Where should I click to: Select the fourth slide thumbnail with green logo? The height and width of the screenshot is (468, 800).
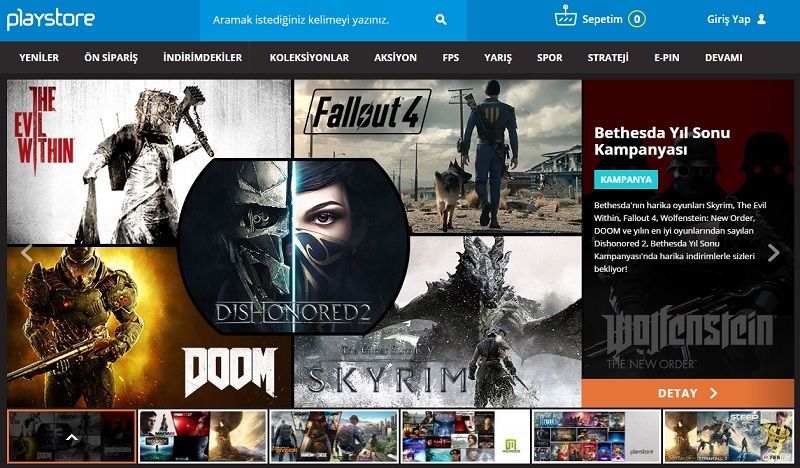point(465,436)
